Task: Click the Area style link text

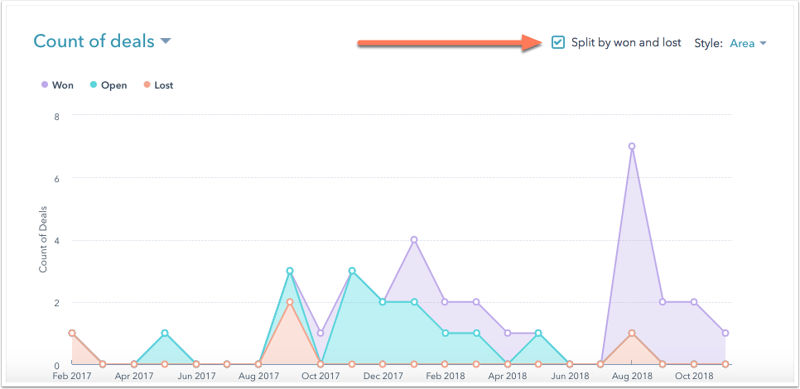Action: click(742, 43)
